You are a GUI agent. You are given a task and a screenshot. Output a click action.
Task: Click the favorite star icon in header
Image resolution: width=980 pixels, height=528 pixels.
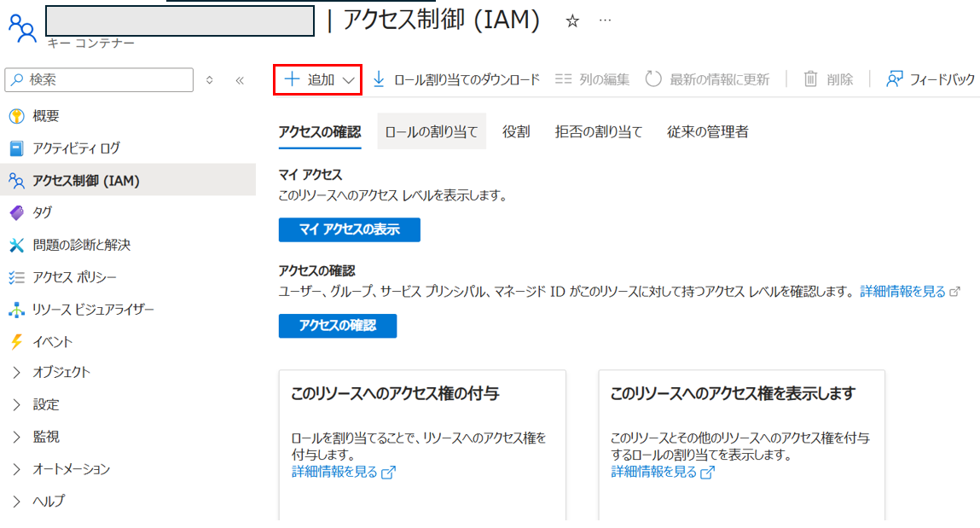click(571, 21)
